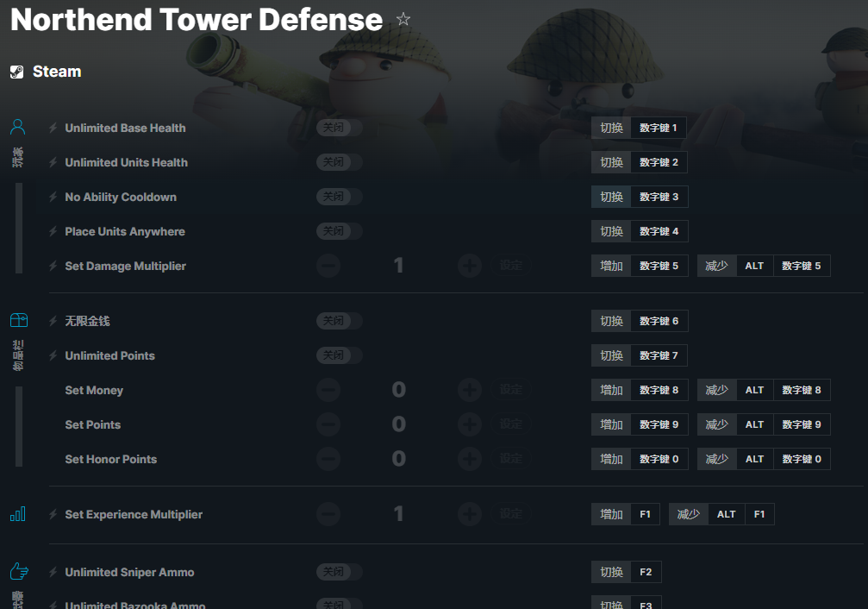
Task: Click 设定 button for Set Points
Action: click(x=510, y=424)
